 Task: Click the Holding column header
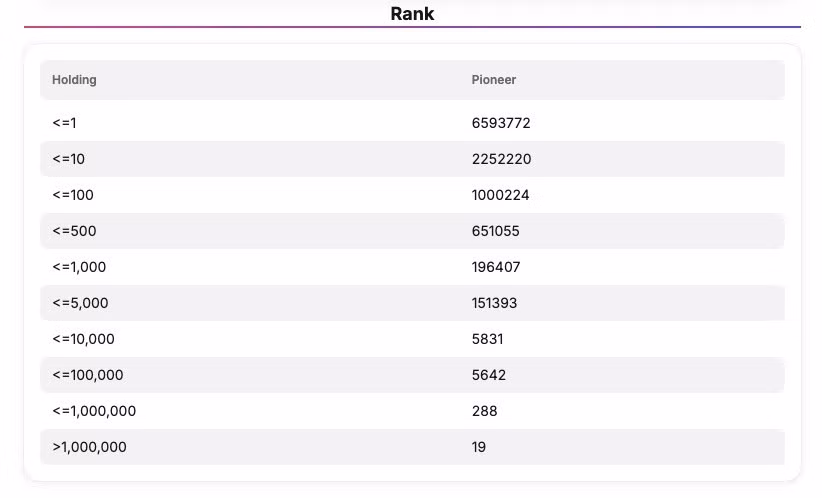pos(74,80)
